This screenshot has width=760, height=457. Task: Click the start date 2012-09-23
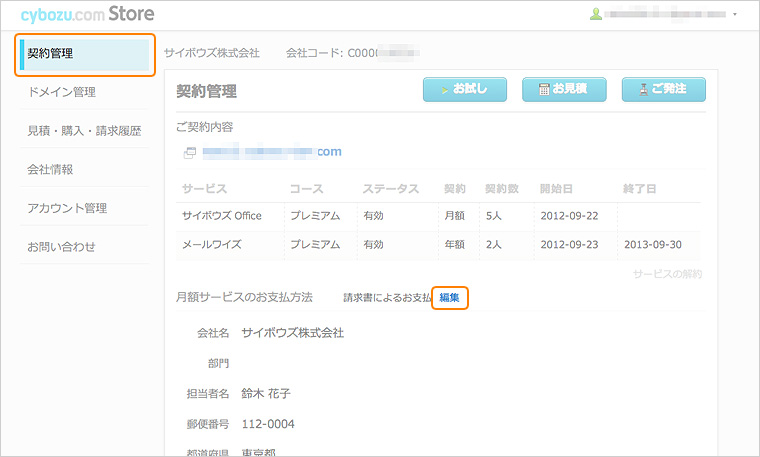click(x=570, y=244)
